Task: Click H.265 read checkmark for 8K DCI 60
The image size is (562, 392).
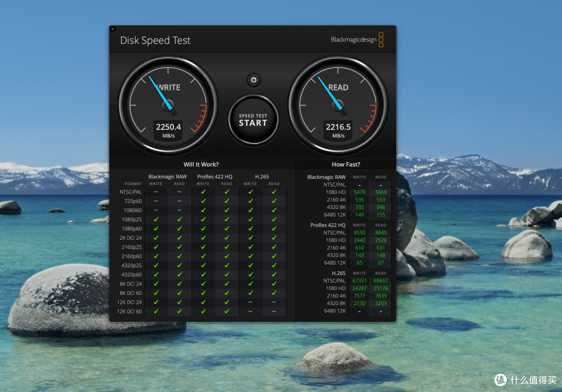Action: tap(274, 293)
